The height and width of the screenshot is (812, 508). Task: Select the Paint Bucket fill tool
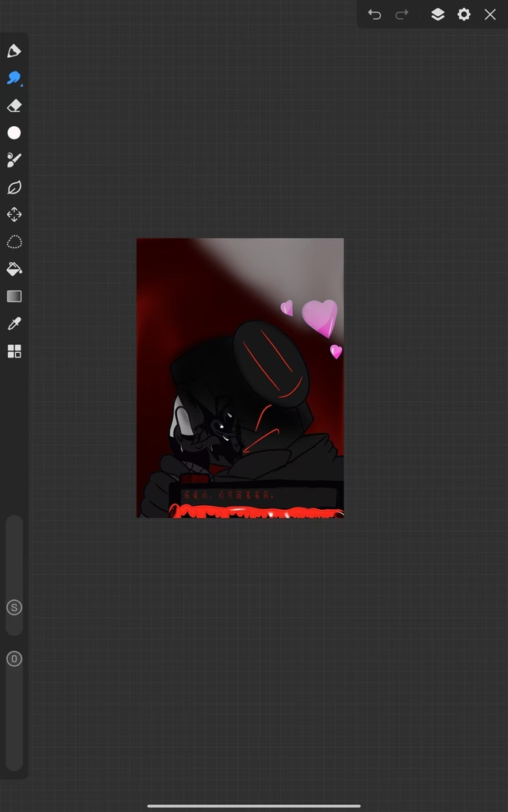click(14, 270)
